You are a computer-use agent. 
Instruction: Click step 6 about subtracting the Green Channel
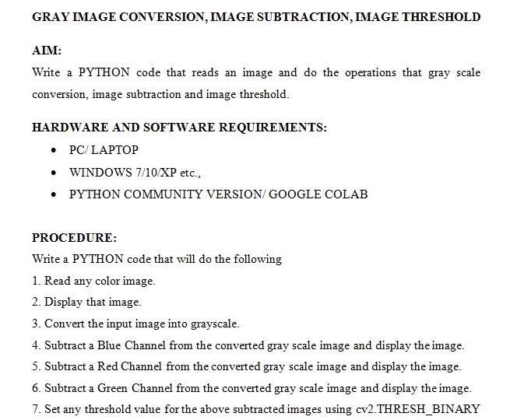pos(251,388)
